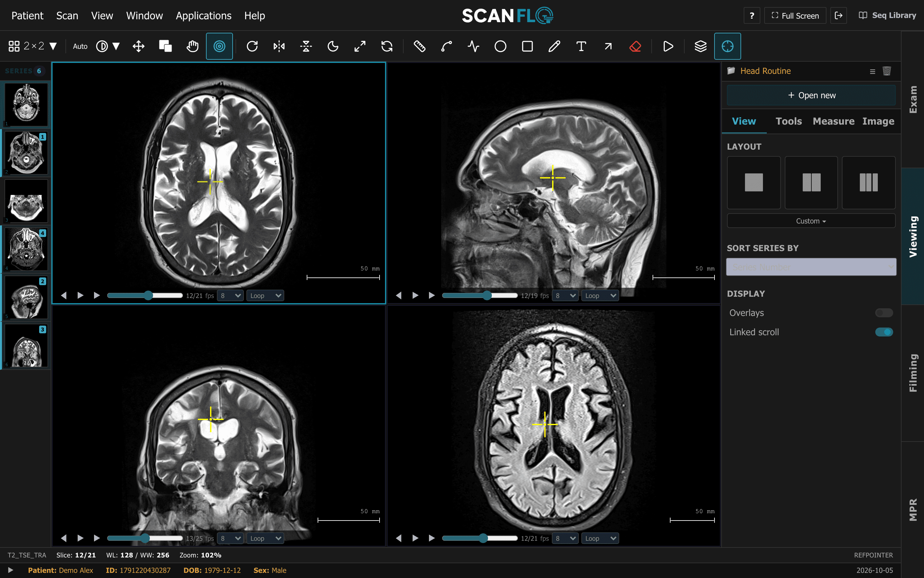Open the Loop dropdown in 13/25 viewport
The height and width of the screenshot is (578, 924).
pyautogui.click(x=265, y=538)
